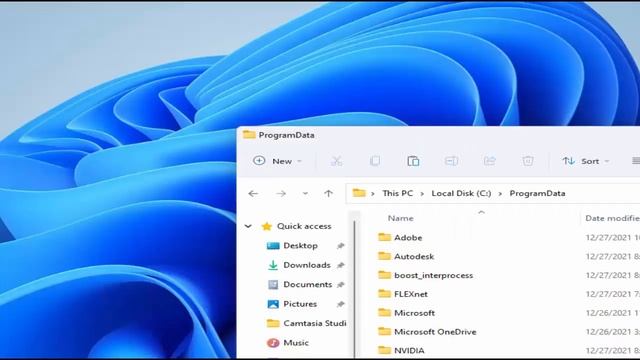Select Quick access in navigation pane
This screenshot has width=640, height=360.
304,226
